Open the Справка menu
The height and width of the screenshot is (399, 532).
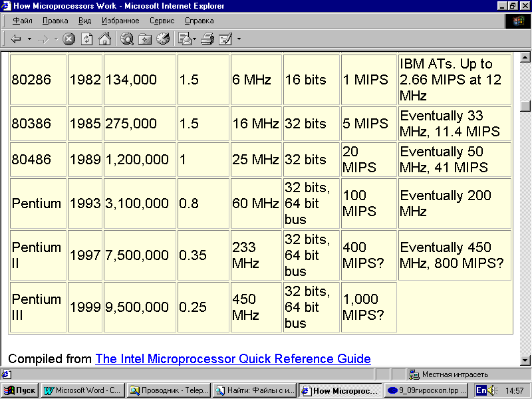click(199, 21)
